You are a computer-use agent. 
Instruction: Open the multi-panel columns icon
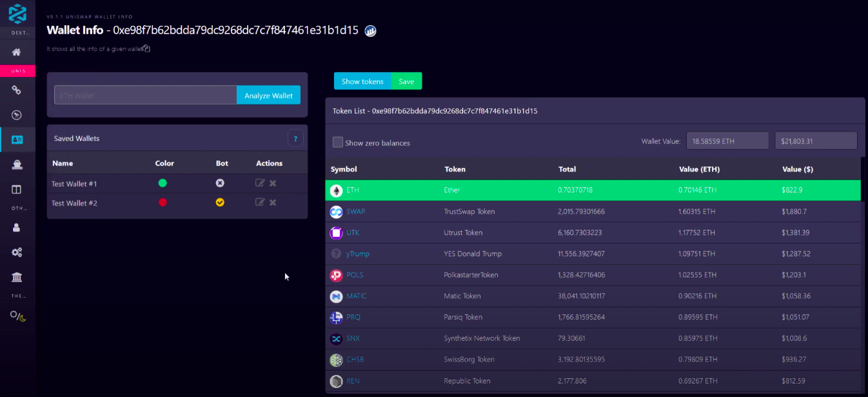pyautogui.click(x=17, y=189)
